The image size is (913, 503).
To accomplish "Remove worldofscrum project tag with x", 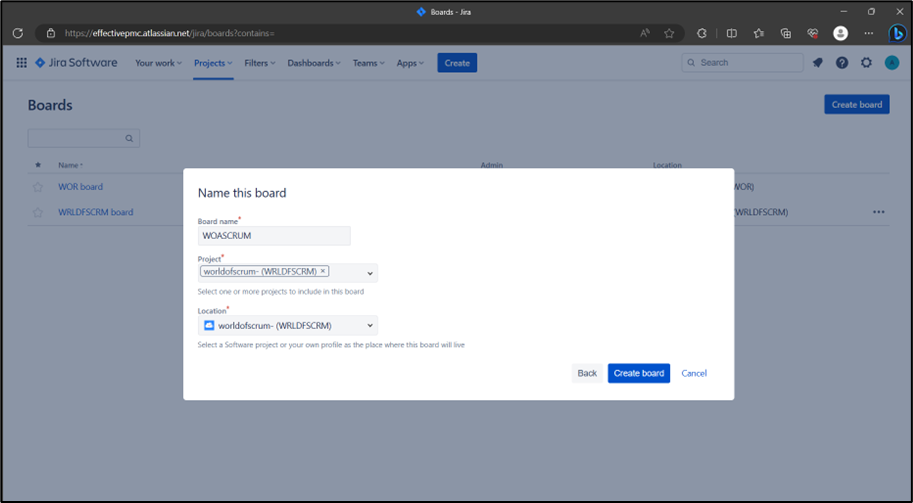I will click(323, 271).
